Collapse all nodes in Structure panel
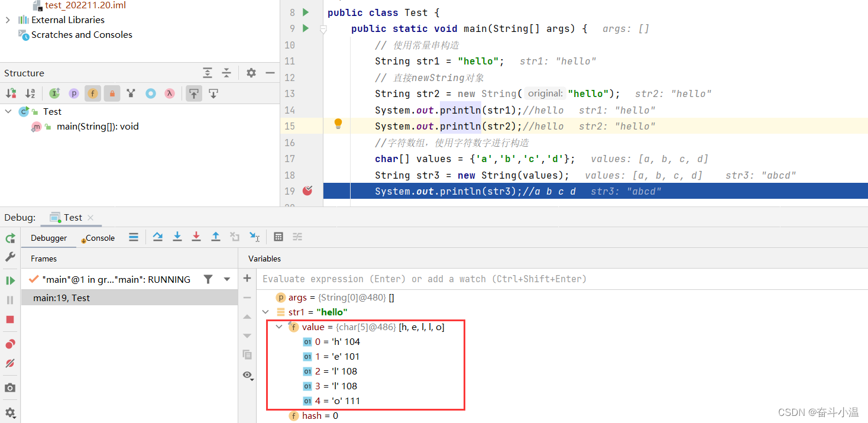868x423 pixels. [x=226, y=73]
